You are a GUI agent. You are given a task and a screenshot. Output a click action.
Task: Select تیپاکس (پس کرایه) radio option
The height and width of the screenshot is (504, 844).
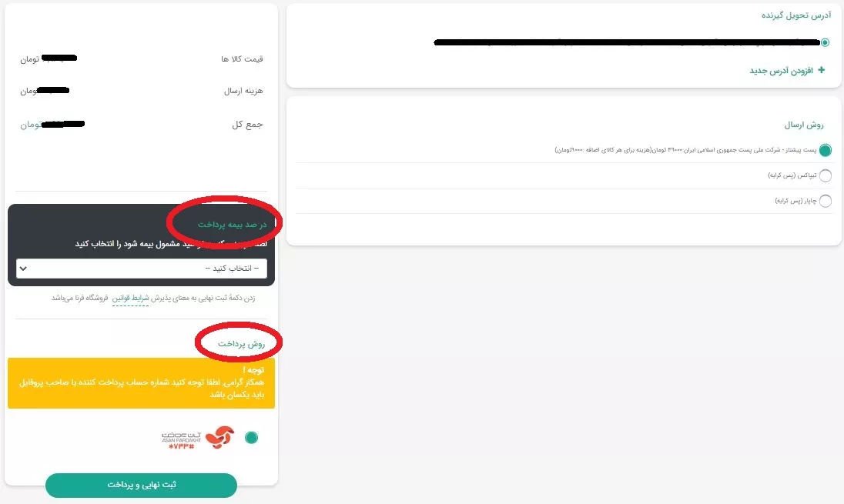(826, 175)
